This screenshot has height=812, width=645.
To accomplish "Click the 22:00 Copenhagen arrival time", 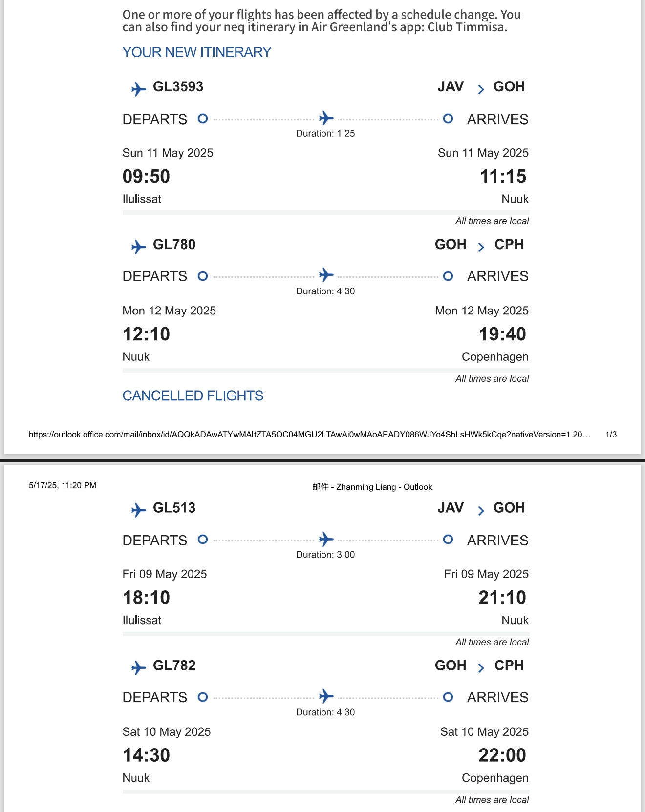I will click(502, 755).
